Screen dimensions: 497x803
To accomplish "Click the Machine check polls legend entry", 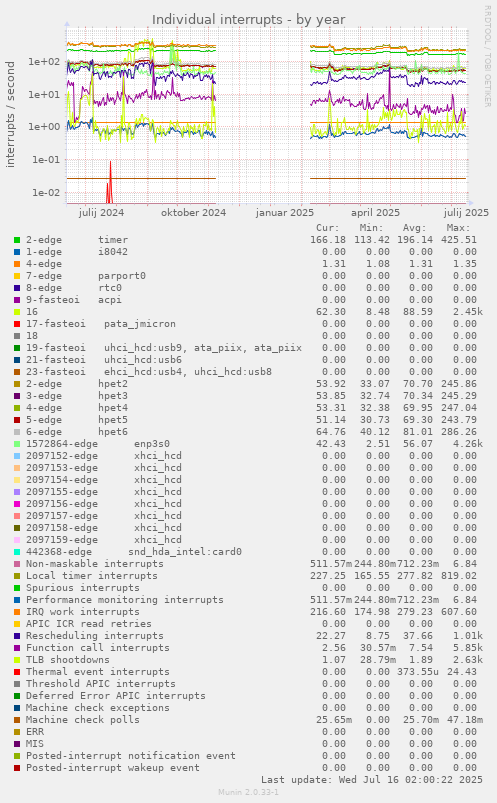I will 82,720.
